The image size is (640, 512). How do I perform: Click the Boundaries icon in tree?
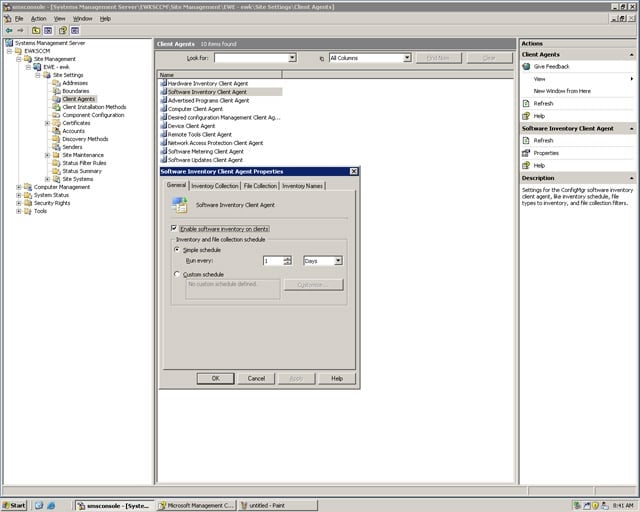point(56,91)
